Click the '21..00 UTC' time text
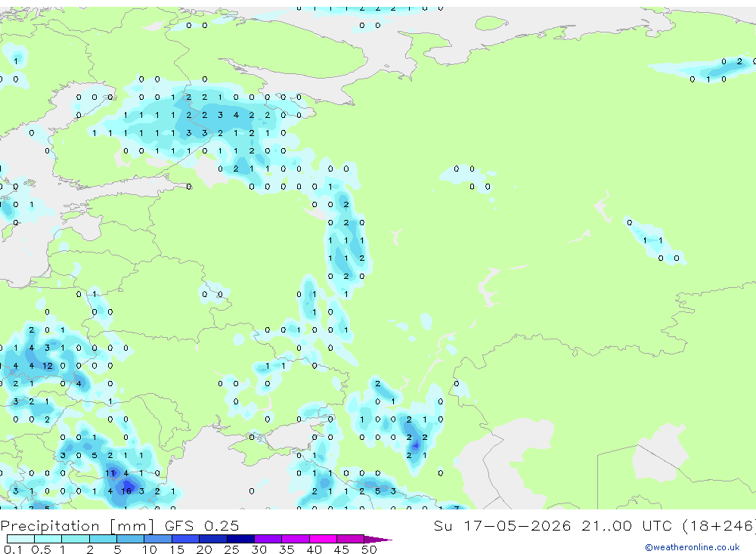Screen dimensions: 756x554 (628, 525)
